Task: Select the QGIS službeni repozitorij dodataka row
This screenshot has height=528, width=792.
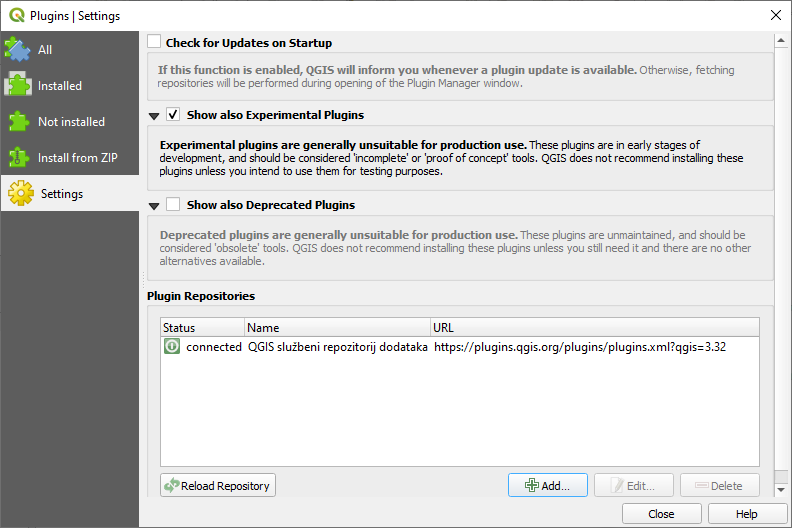Action: click(337, 347)
